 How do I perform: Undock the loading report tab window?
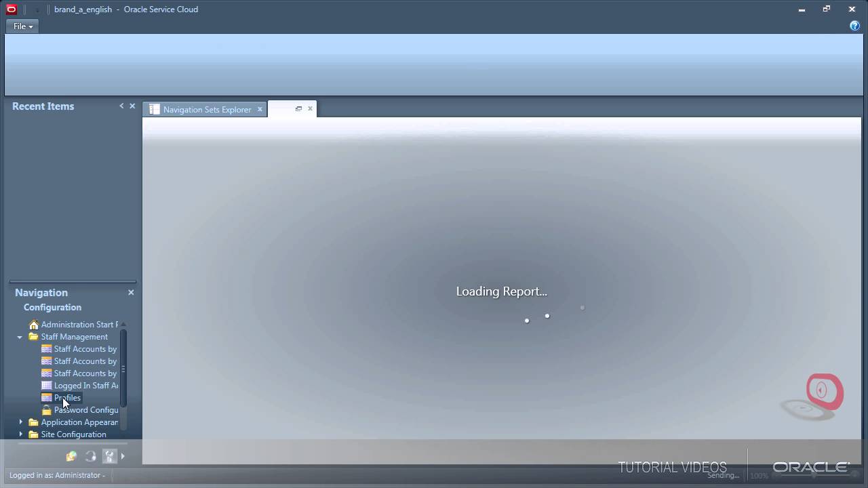[x=298, y=108]
